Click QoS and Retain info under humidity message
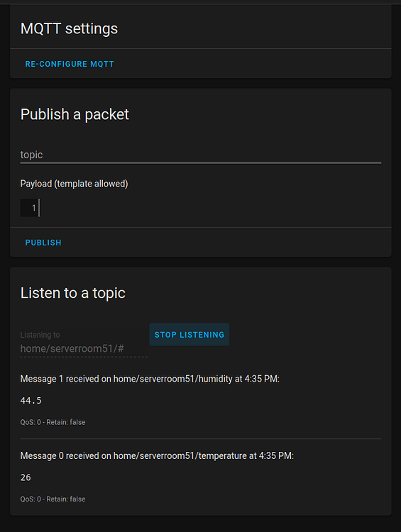 coord(53,422)
